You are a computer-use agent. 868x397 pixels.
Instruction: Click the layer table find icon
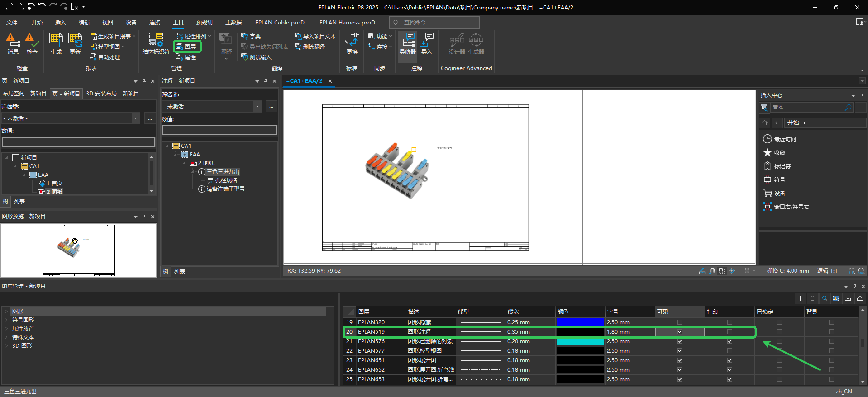[825, 298]
